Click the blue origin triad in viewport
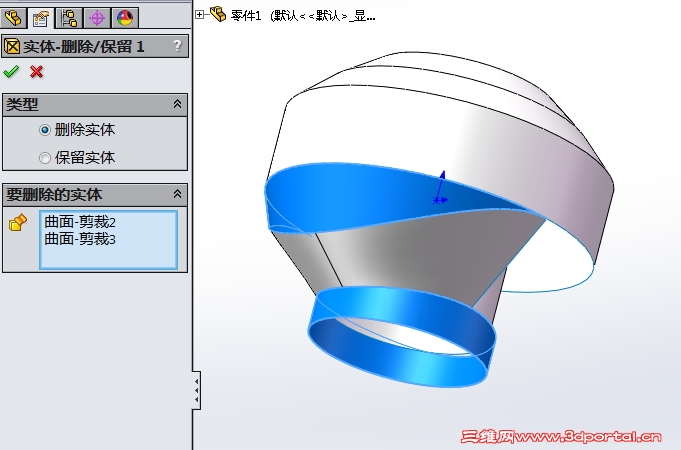Image resolution: width=681 pixels, height=450 pixels. point(440,188)
